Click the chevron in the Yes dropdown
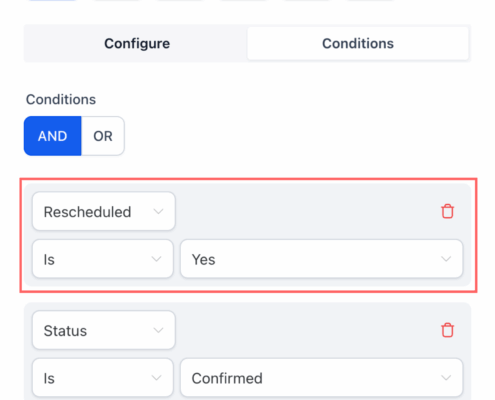 click(x=446, y=259)
